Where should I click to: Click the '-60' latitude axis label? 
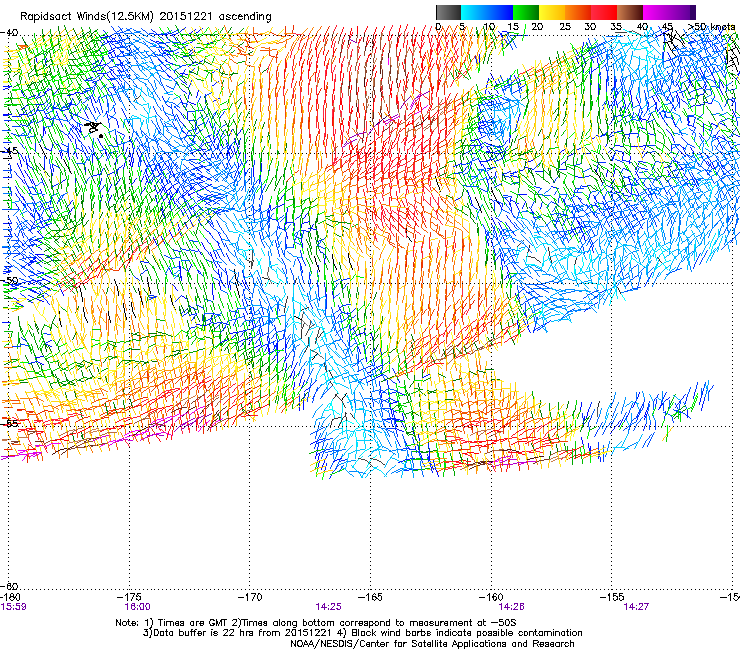[9, 586]
